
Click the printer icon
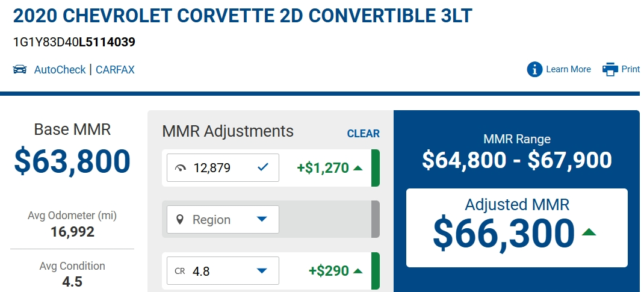(x=610, y=69)
